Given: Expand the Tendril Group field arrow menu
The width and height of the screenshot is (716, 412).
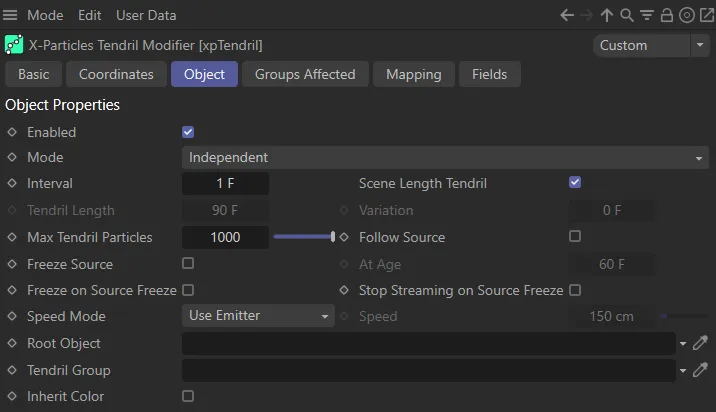Looking at the screenshot, I should click(683, 370).
